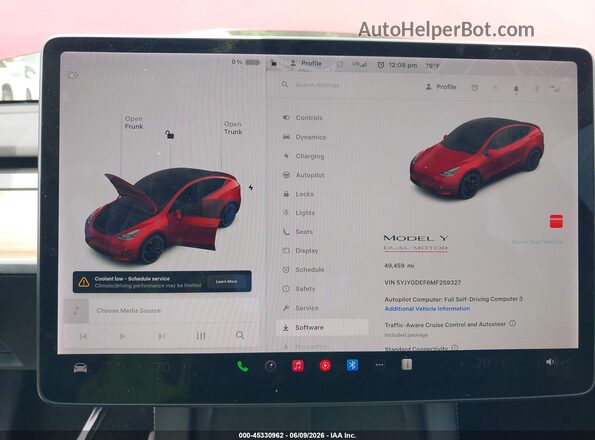Tap the Open Trunk button

233,128
